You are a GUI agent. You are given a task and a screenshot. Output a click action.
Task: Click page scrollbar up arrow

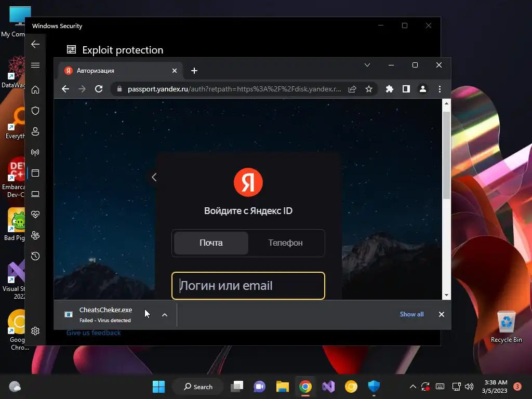point(446,103)
